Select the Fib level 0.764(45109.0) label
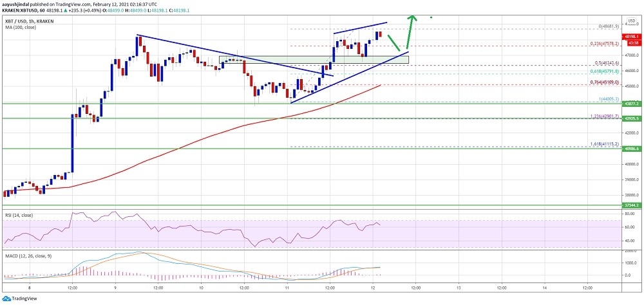644x305 pixels. tap(605, 82)
